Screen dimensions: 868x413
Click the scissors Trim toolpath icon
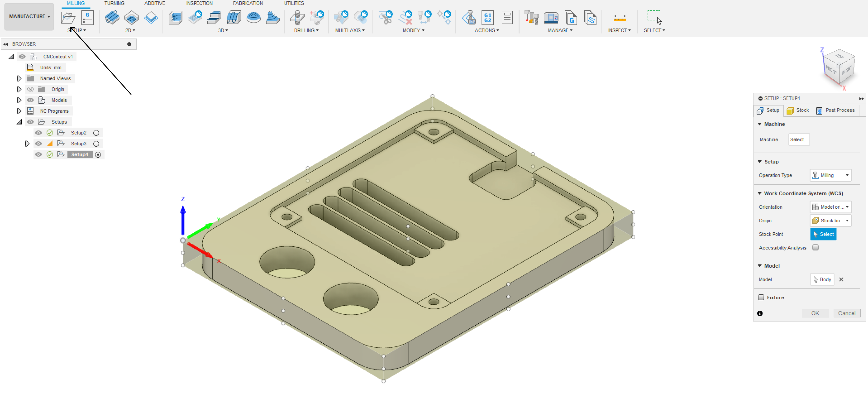coord(386,18)
